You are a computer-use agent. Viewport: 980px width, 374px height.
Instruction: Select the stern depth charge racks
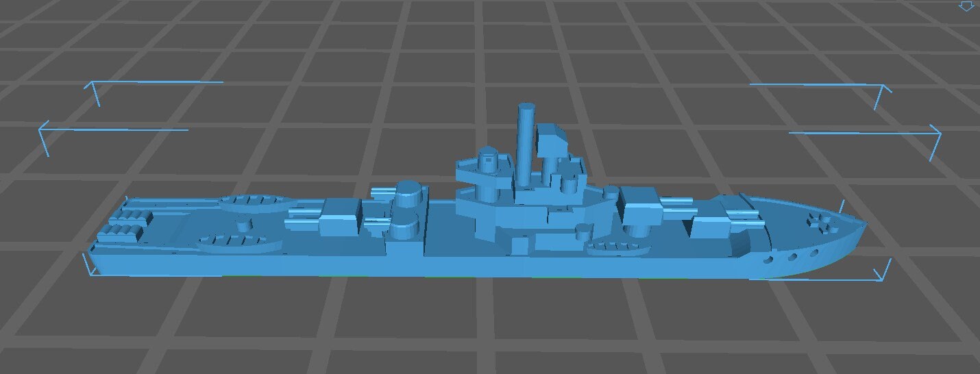(124, 225)
